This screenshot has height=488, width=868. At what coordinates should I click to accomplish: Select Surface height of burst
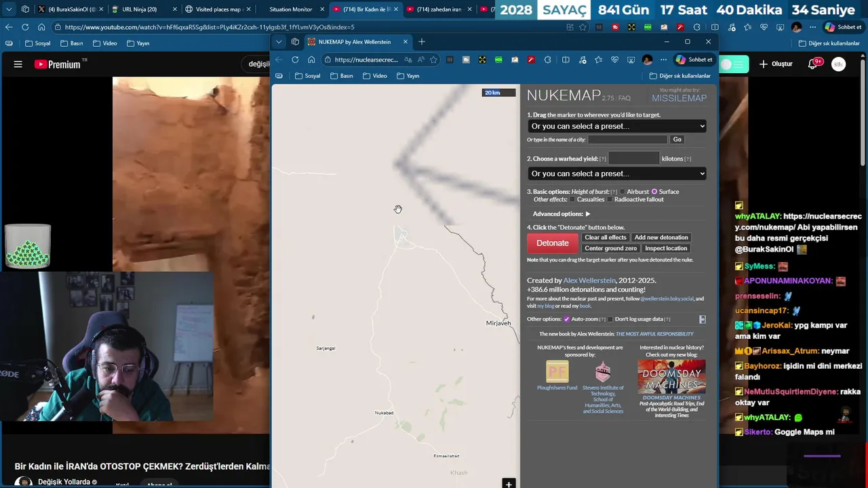(654, 192)
